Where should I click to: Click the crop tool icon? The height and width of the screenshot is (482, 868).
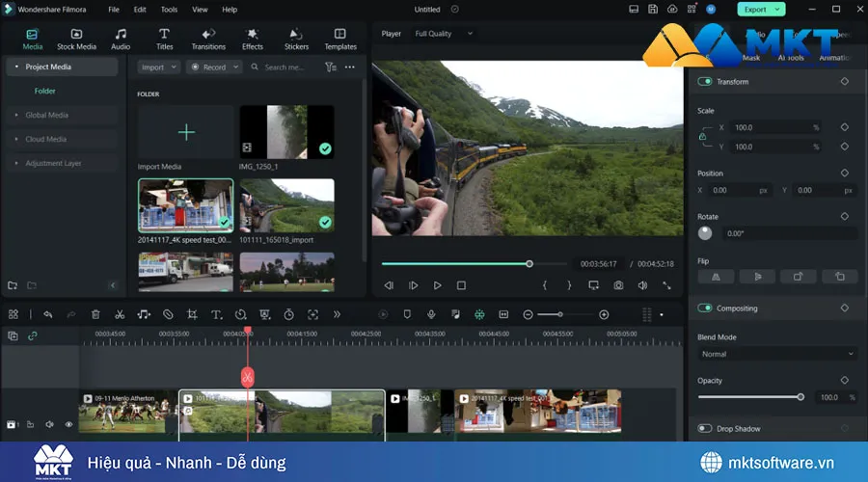point(192,315)
